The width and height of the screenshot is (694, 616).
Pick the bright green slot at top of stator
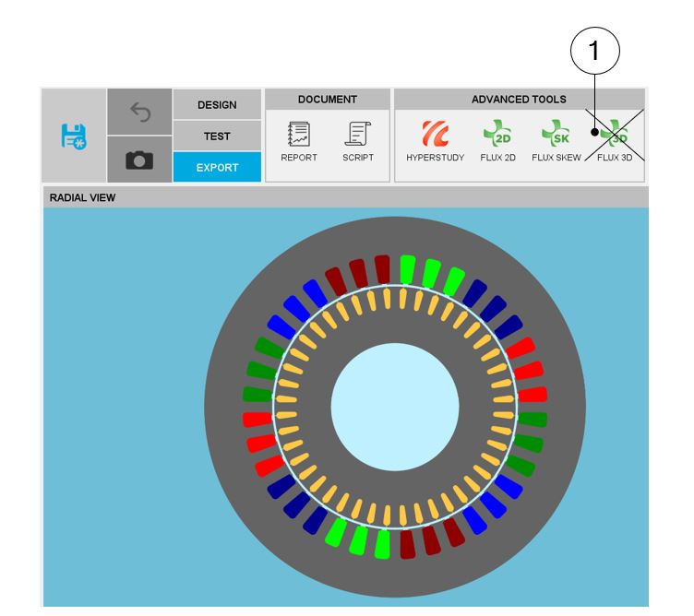pos(408,269)
